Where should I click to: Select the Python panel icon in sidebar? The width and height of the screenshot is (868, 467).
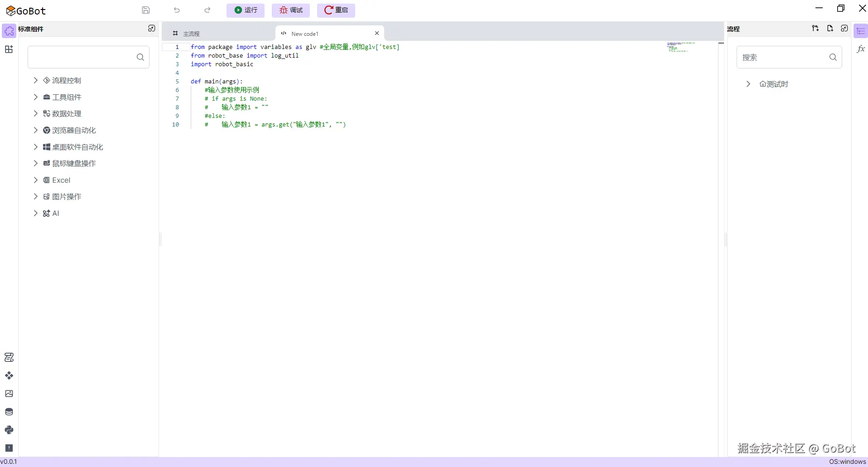point(9,430)
